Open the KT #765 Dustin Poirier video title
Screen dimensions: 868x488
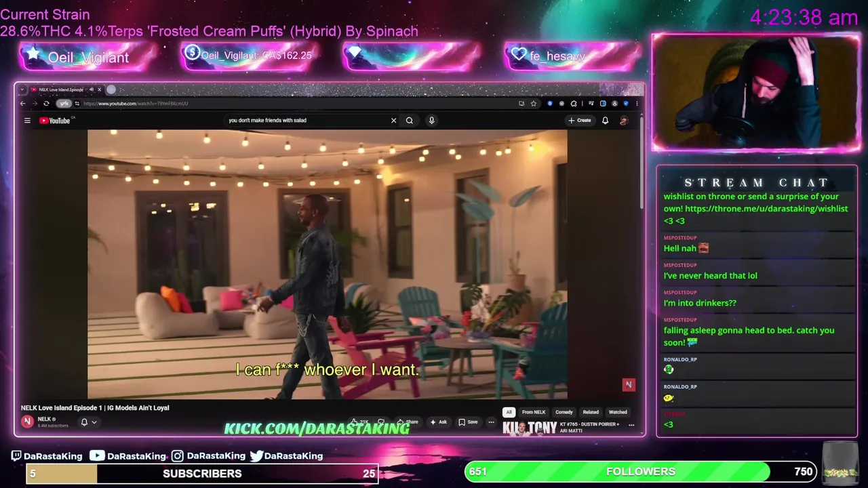pos(589,427)
